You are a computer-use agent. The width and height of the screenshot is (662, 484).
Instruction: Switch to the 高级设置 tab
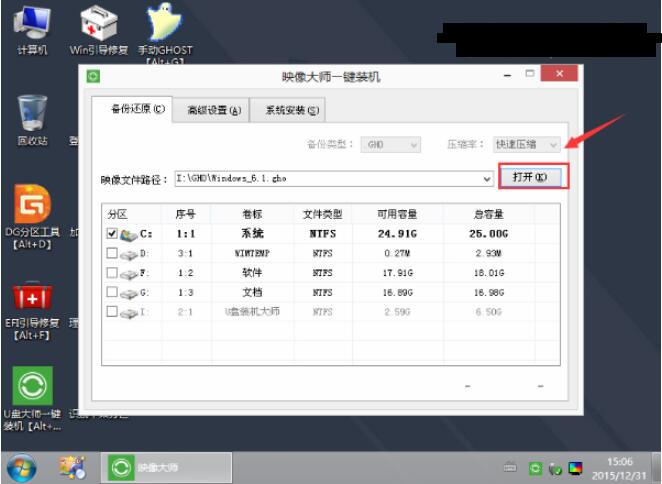tap(213, 110)
